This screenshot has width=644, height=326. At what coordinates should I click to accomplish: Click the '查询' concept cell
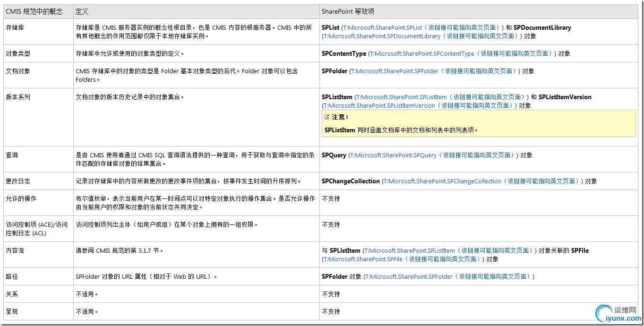coord(38,160)
